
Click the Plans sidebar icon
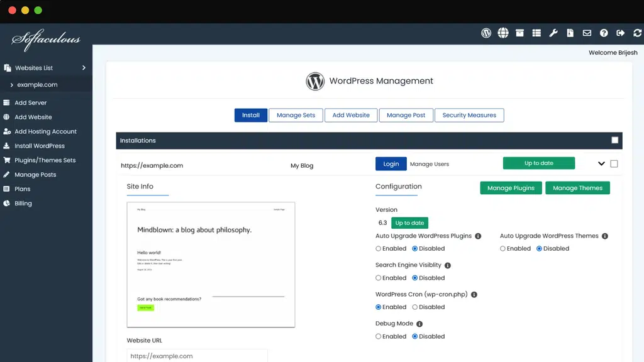coord(6,189)
